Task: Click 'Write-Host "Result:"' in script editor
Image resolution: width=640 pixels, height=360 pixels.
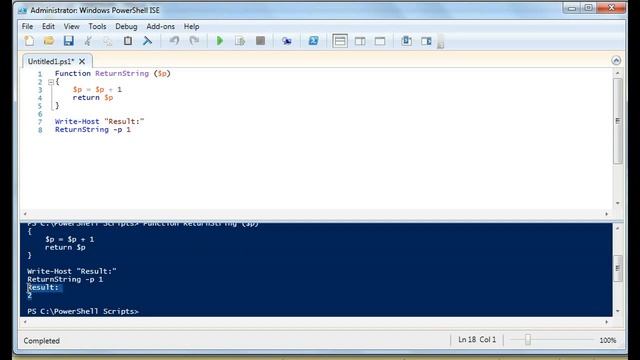Action: (100, 121)
